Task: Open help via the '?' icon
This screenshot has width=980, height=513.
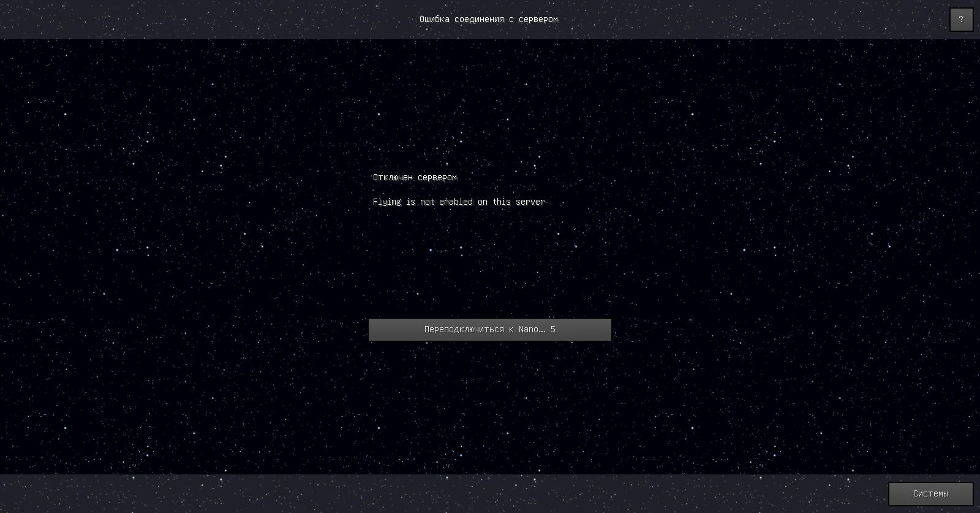Action: (961, 20)
